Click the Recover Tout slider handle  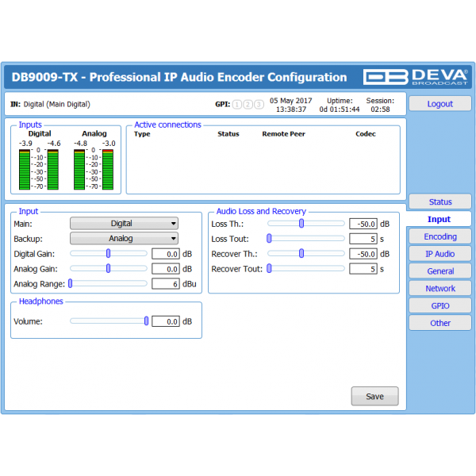[x=269, y=268]
